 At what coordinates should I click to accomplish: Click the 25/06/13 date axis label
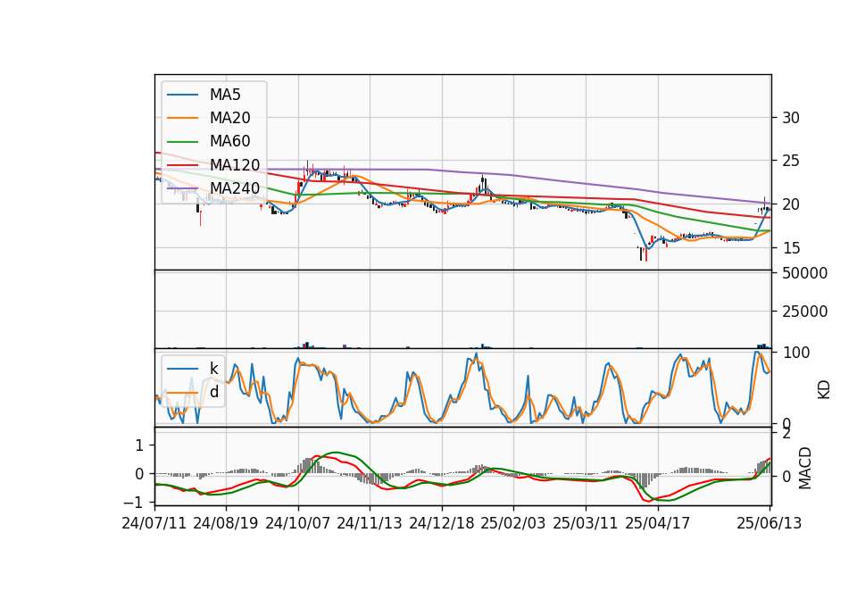click(x=769, y=523)
